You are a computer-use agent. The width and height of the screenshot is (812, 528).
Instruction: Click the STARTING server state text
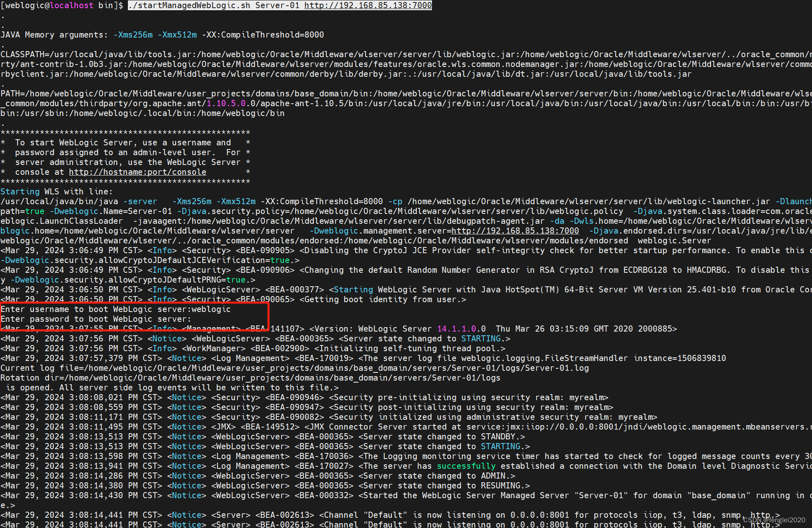[x=481, y=338]
